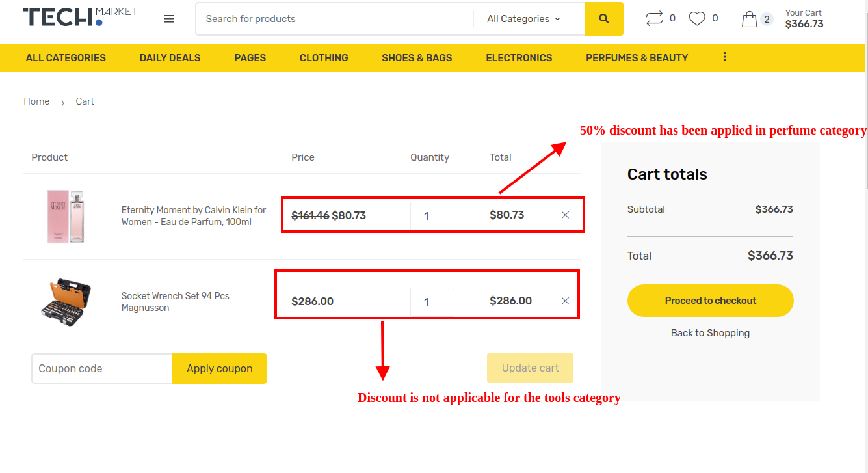Click the Proceed to checkout button

(x=710, y=301)
